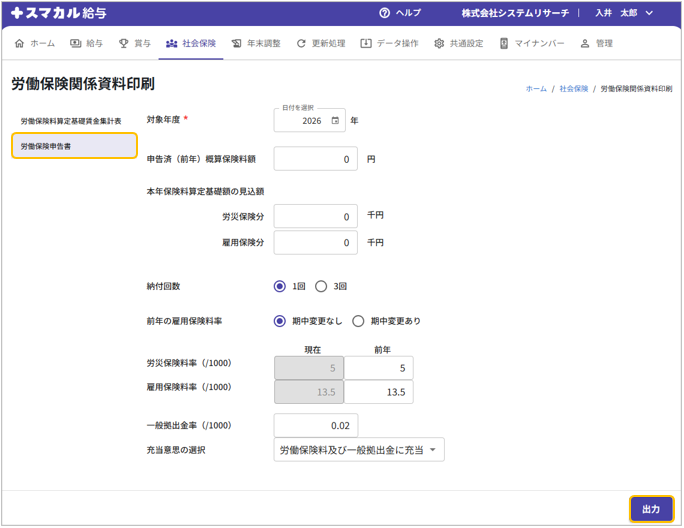
Task: Follow the ホーム breadcrumb link
Action: tap(536, 89)
